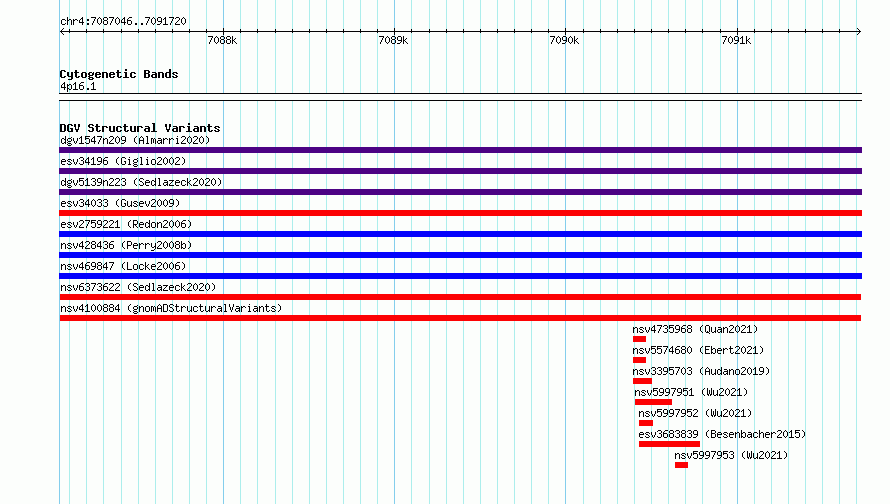
Task: Click the nsv6373622 (Sedlazeck2020) label
Action: [138, 287]
